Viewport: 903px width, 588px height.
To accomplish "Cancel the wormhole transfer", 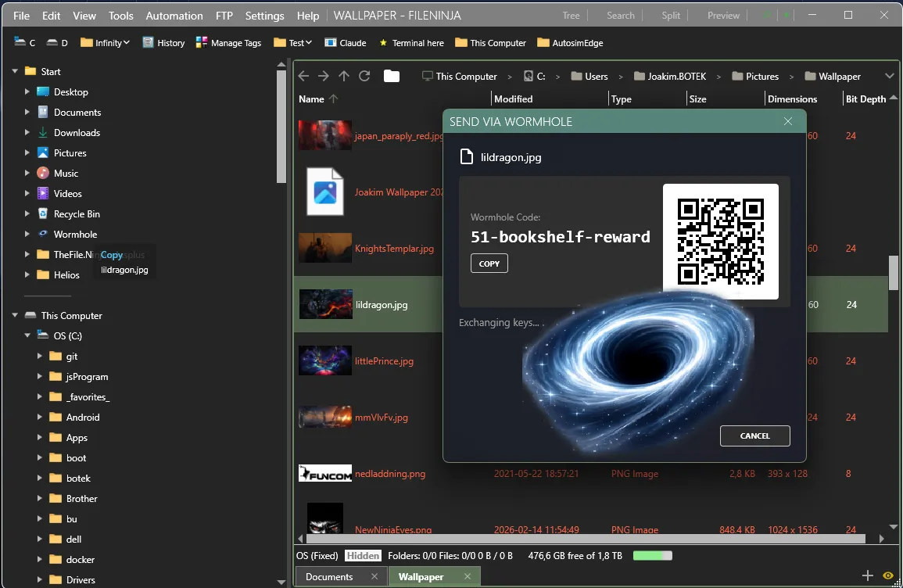I will pyautogui.click(x=755, y=436).
